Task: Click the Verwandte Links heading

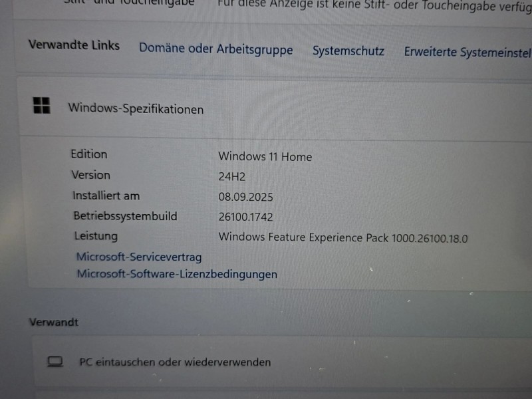Action: (74, 45)
